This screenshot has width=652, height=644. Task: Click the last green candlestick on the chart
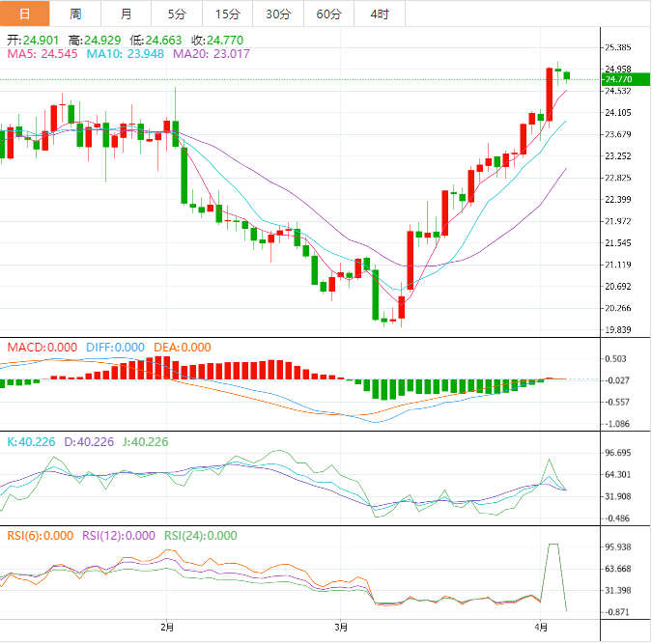[567, 75]
